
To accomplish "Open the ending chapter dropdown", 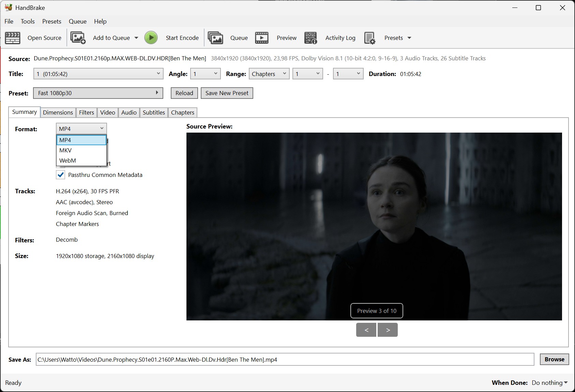I will (348, 74).
